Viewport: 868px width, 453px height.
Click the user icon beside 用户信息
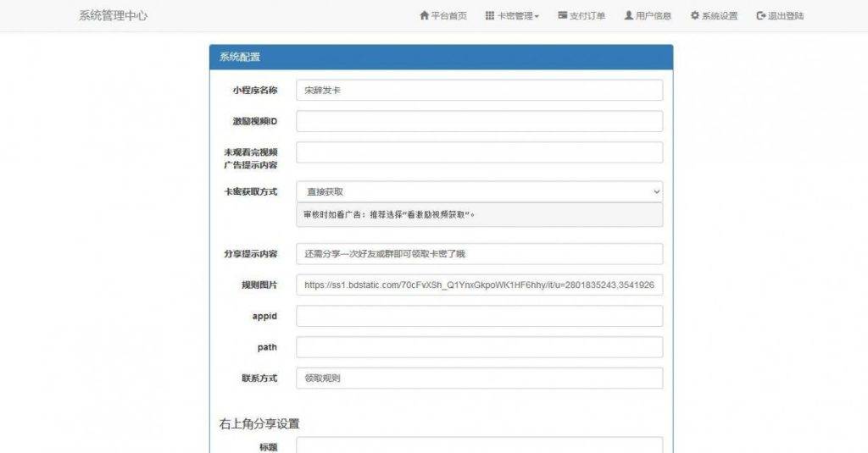[x=628, y=15]
